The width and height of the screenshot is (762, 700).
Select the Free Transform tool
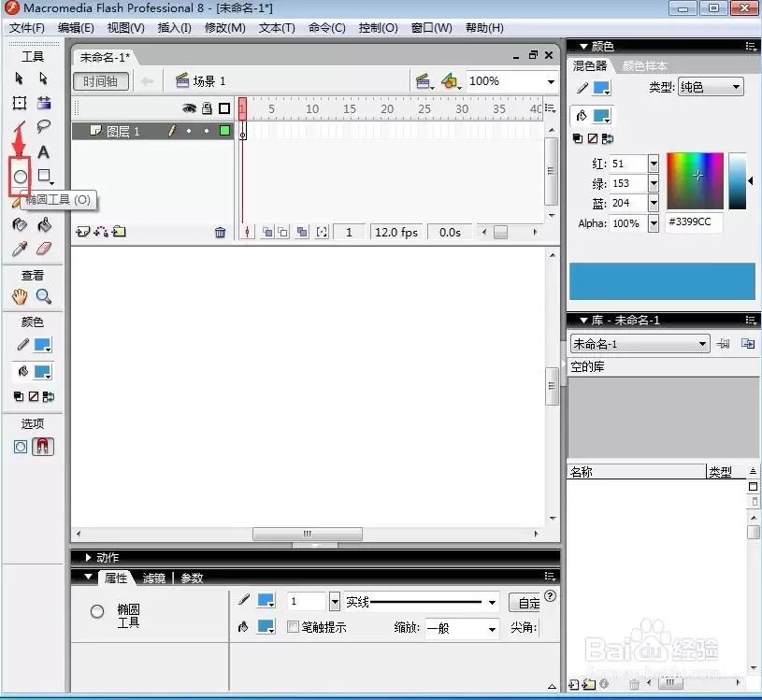pos(20,103)
